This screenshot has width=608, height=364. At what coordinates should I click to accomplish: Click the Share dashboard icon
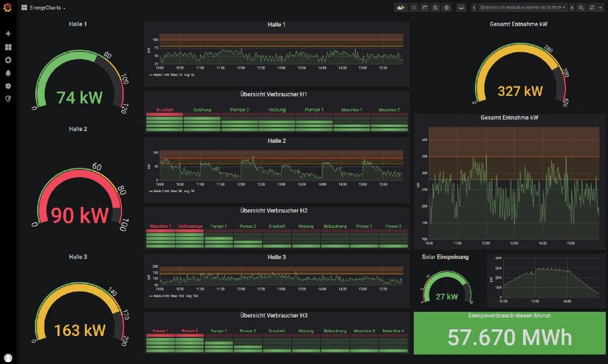click(424, 7)
